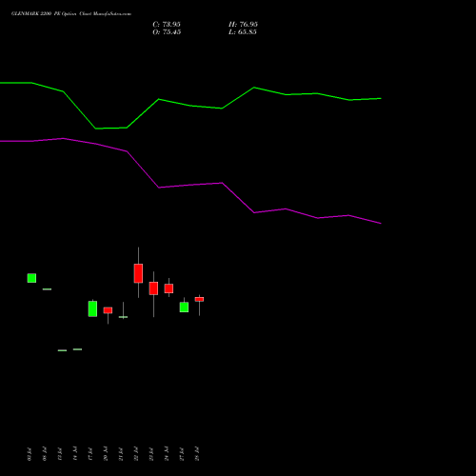Click the 17 Jul date label
Viewport: 476px width, 476px height.
click(x=90, y=454)
